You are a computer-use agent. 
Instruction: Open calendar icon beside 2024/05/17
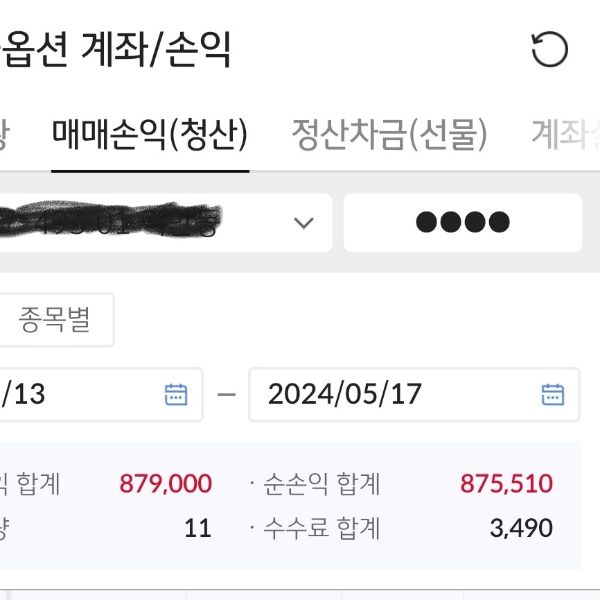point(552,394)
